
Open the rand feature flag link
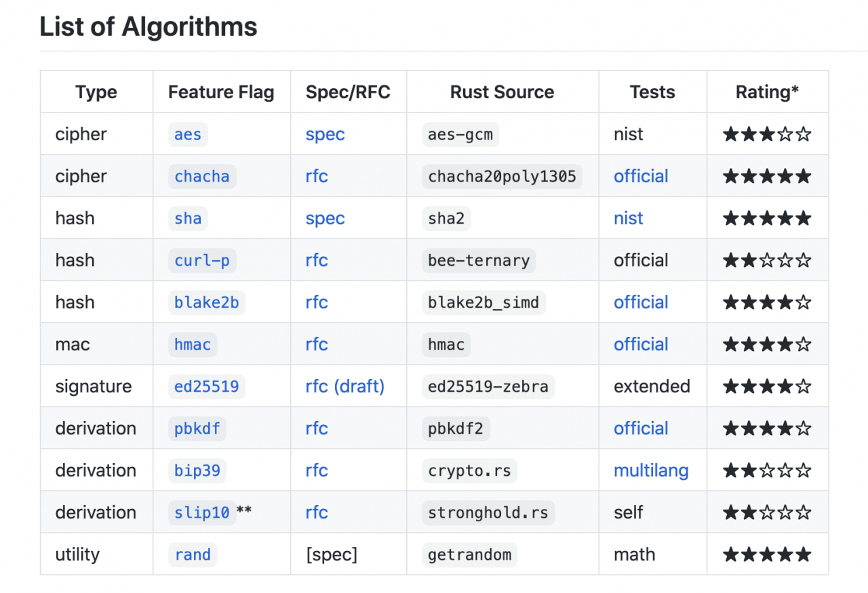pyautogui.click(x=193, y=554)
